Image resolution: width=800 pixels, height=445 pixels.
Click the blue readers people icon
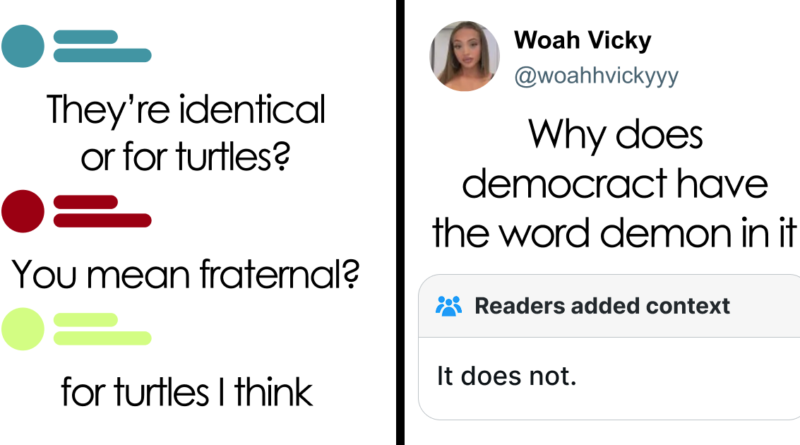coord(447,306)
